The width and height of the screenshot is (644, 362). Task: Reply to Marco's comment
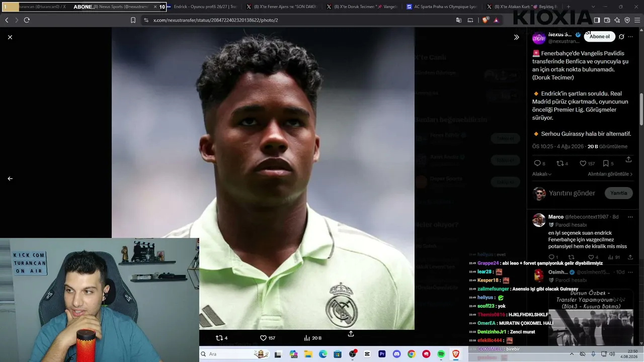pyautogui.click(x=553, y=257)
